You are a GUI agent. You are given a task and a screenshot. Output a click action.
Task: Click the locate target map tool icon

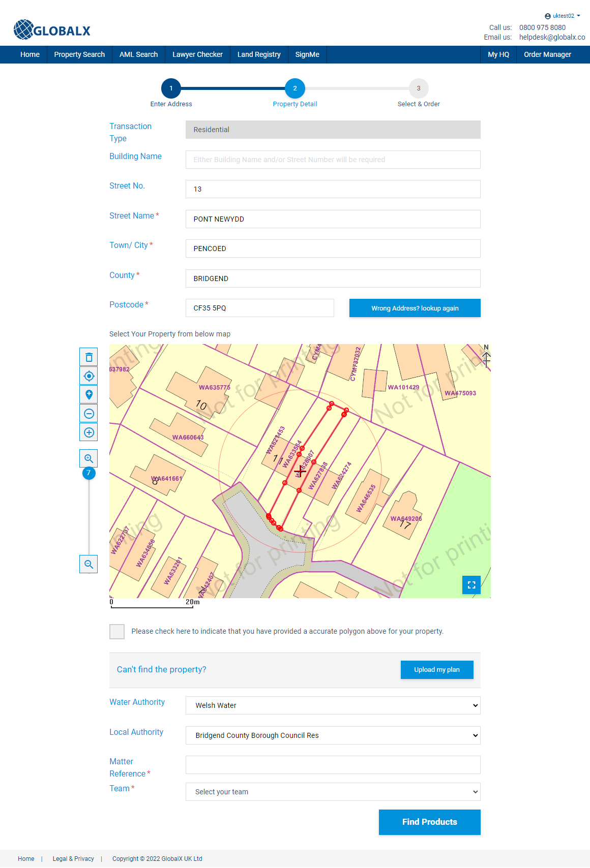[x=88, y=376]
